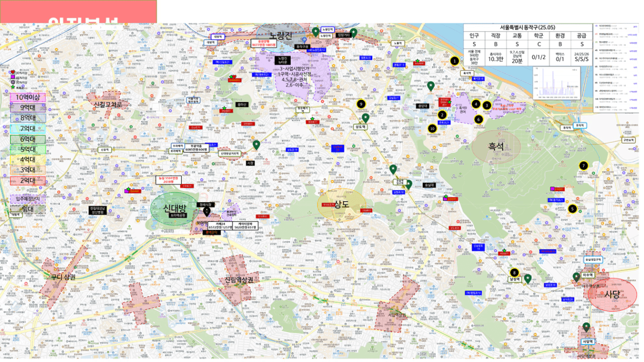Click the 직장 column header
644x362 pixels.
[x=496, y=35]
